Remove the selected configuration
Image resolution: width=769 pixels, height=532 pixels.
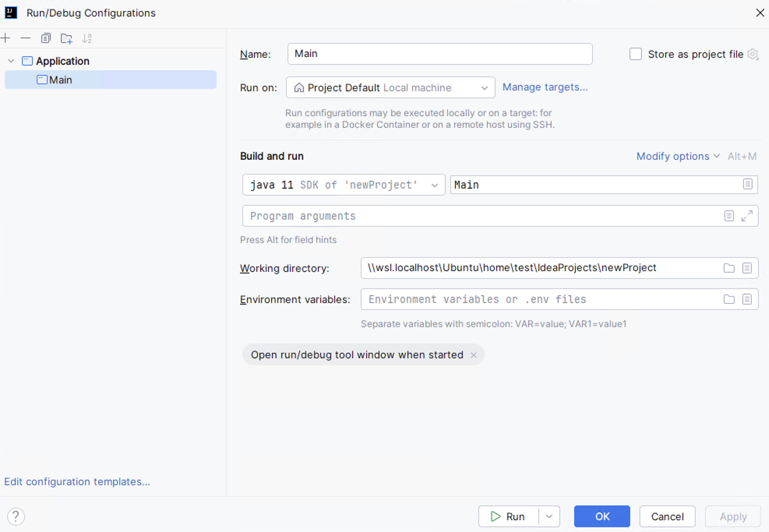tap(25, 38)
